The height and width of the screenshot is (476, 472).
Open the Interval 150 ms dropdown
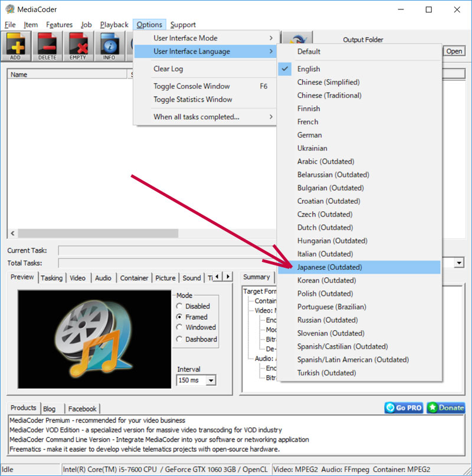211,380
